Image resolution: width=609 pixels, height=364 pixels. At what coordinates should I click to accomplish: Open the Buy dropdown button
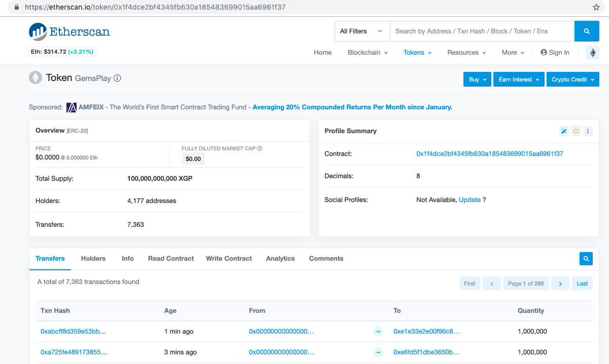[477, 80]
